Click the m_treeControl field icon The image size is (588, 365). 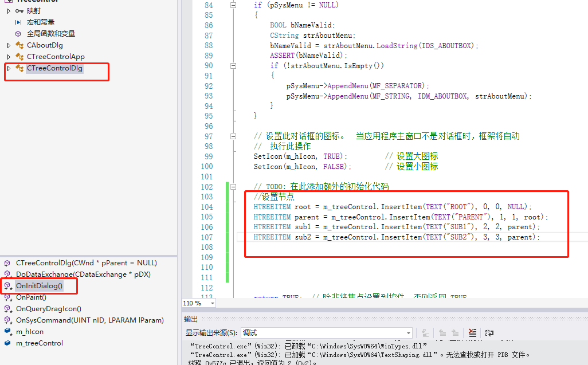[x=7, y=343]
